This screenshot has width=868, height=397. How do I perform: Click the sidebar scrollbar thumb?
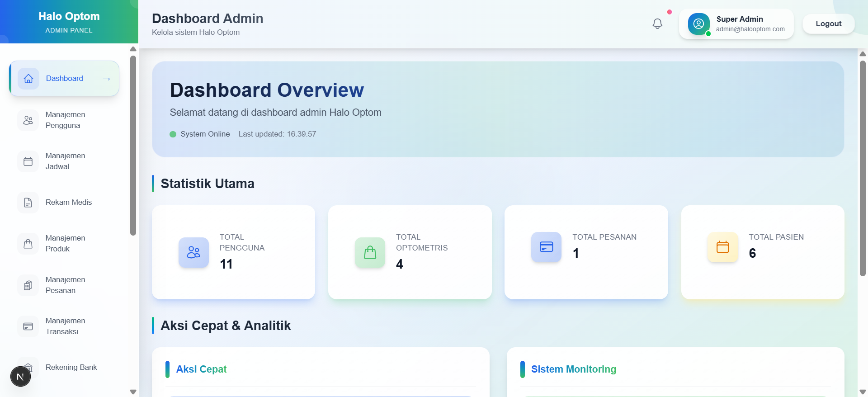[x=133, y=146]
